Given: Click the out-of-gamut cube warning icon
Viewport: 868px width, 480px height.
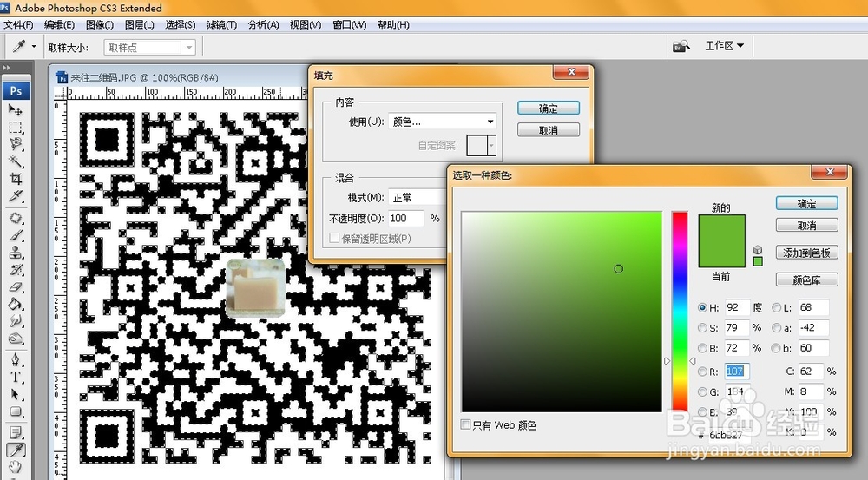Looking at the screenshot, I should coord(758,250).
